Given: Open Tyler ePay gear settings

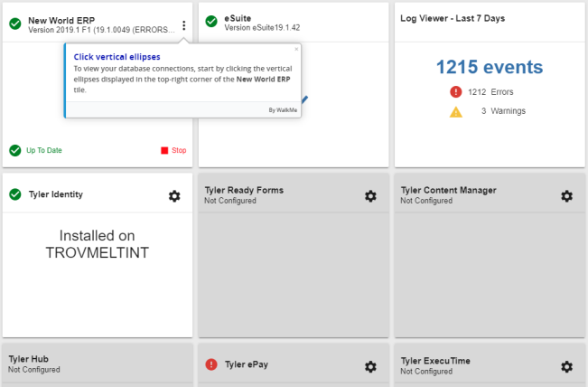Looking at the screenshot, I should (370, 366).
